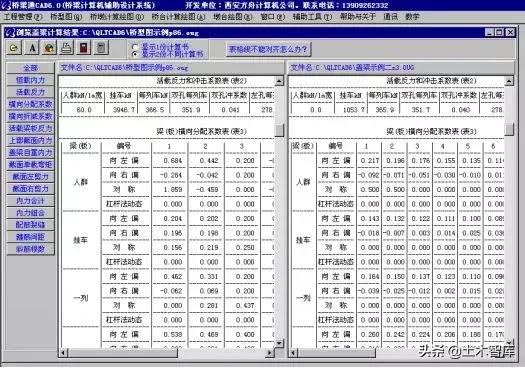Click the 活载梁板反力 sidebar button
The height and width of the screenshot is (368, 525).
tap(30, 128)
